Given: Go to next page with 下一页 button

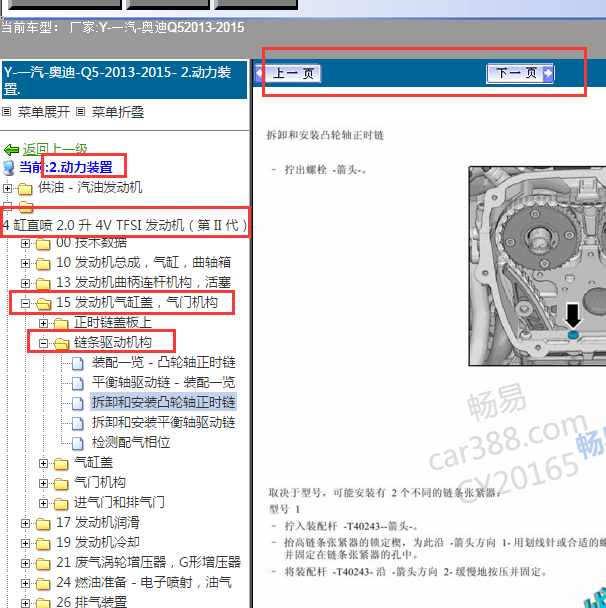Looking at the screenshot, I should coord(520,73).
